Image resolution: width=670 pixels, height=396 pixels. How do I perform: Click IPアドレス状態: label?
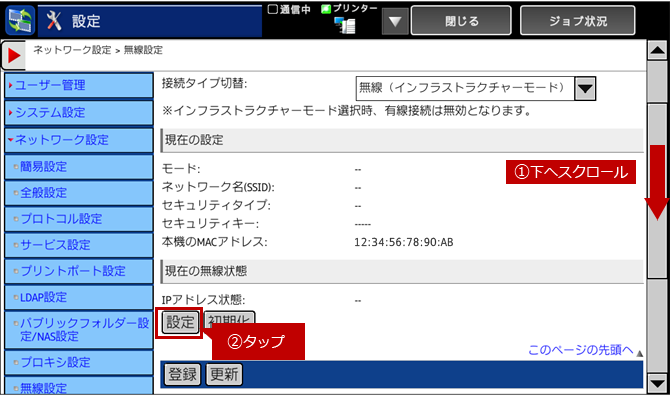[x=203, y=300]
